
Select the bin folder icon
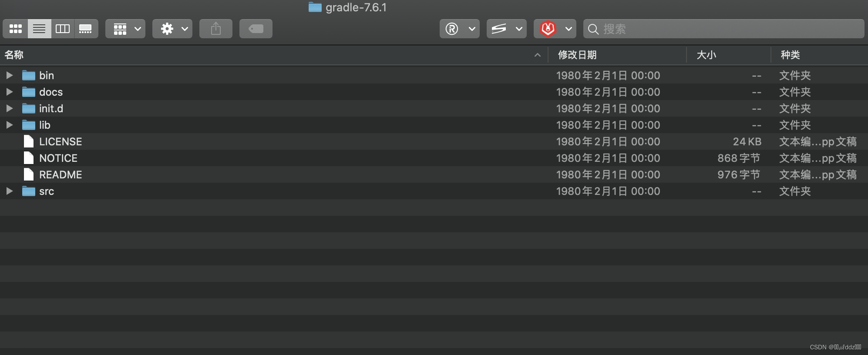tap(29, 75)
